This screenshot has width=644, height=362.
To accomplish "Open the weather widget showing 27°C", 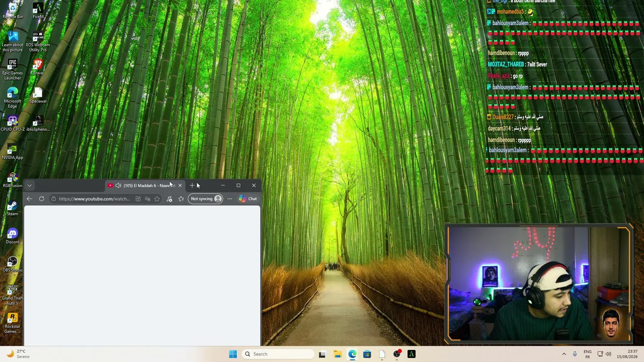I will pyautogui.click(x=17, y=354).
